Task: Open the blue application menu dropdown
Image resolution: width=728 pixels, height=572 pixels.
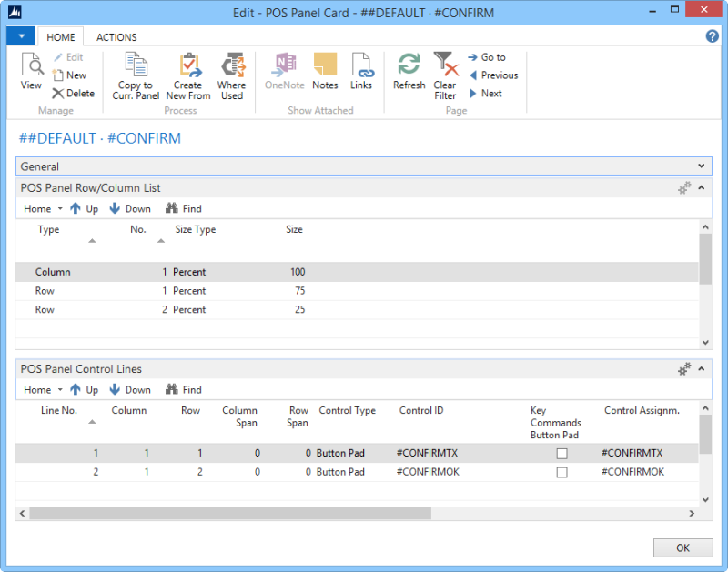Action: point(21,36)
